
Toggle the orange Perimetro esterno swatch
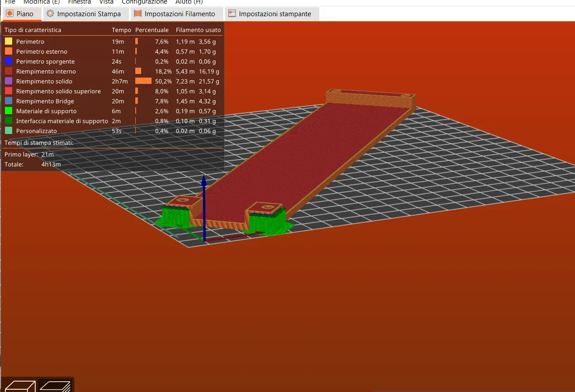point(9,51)
